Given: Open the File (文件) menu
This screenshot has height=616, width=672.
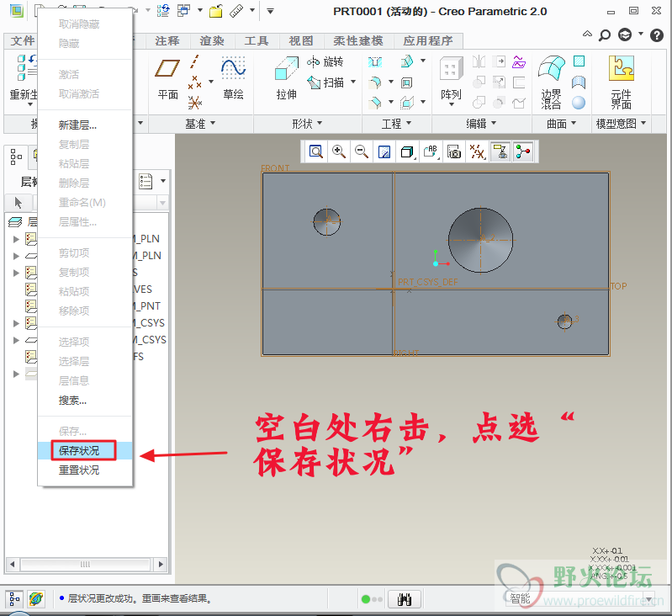Looking at the screenshot, I should [x=22, y=41].
